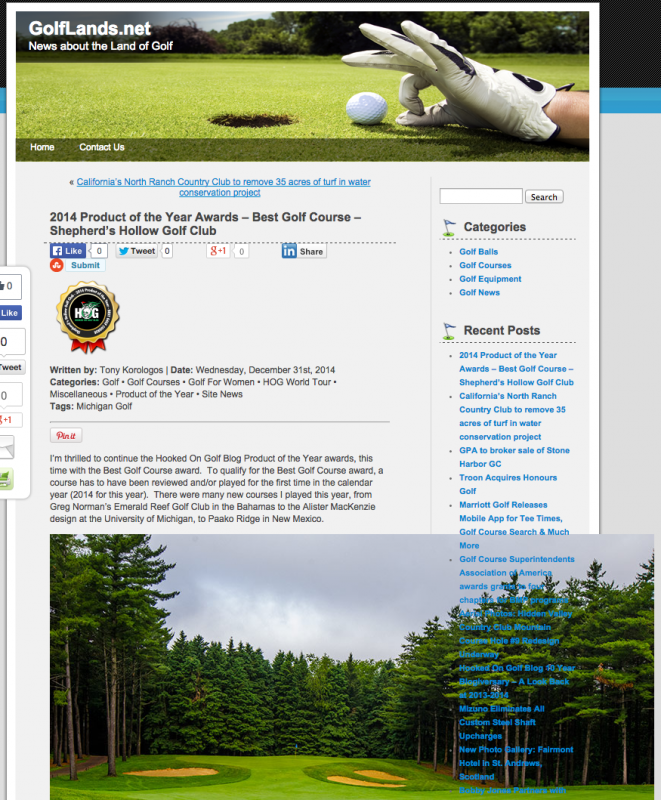
Task: Open recent post Golf Course Superintendents Association
Action: click(x=517, y=580)
